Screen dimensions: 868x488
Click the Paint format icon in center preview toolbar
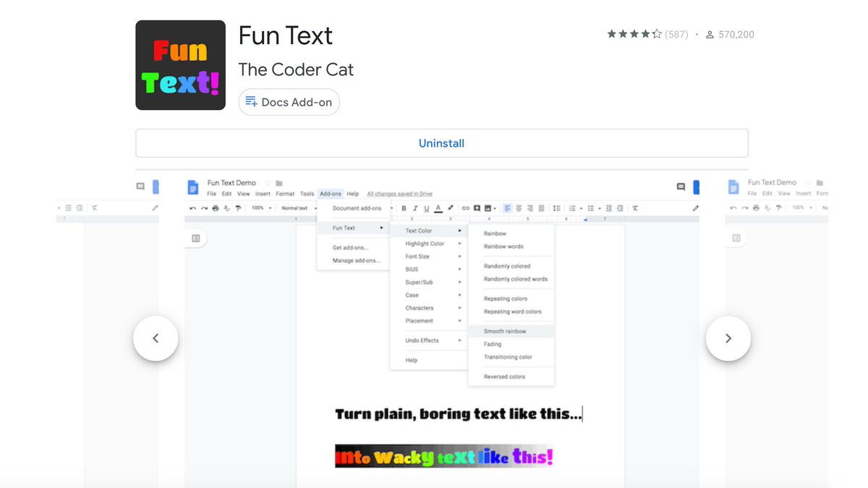238,208
